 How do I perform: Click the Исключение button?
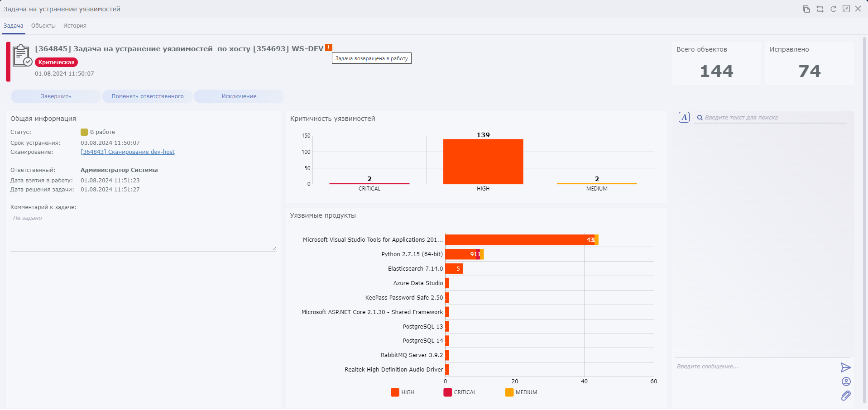(239, 96)
